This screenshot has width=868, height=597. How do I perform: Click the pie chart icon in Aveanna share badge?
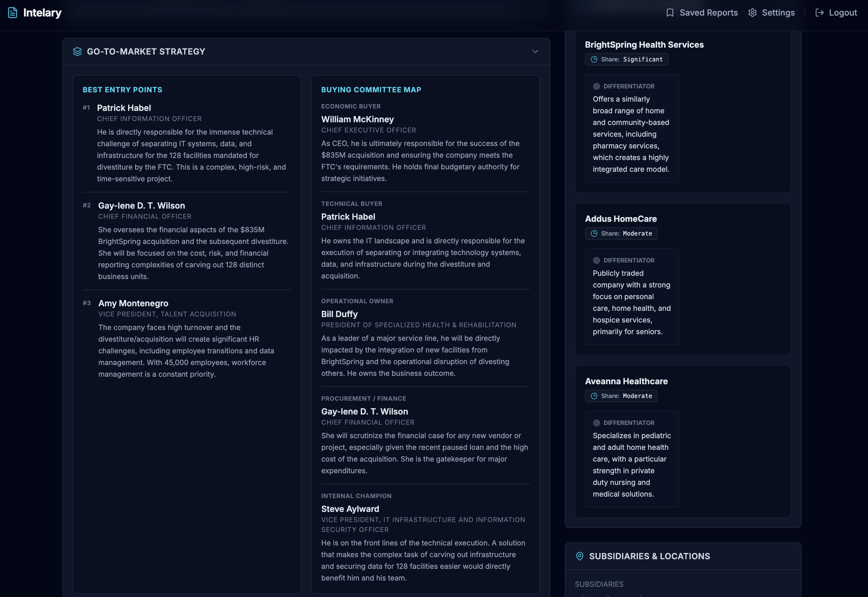click(594, 396)
